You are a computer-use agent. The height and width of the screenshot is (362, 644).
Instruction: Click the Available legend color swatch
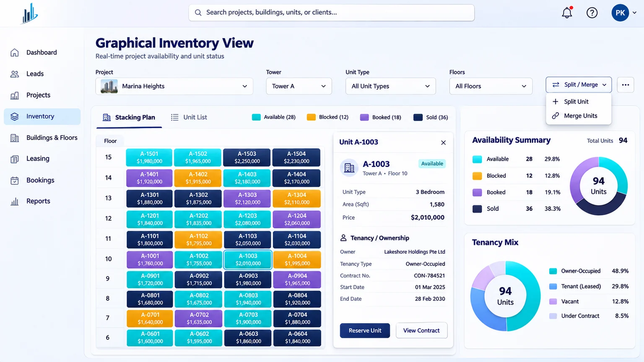click(256, 117)
